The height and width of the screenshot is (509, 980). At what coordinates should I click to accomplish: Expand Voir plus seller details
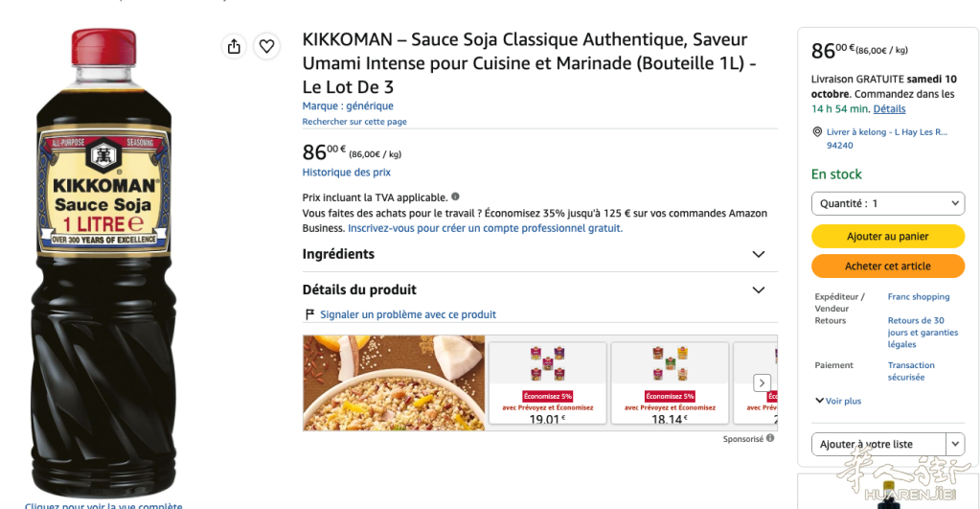pos(838,401)
